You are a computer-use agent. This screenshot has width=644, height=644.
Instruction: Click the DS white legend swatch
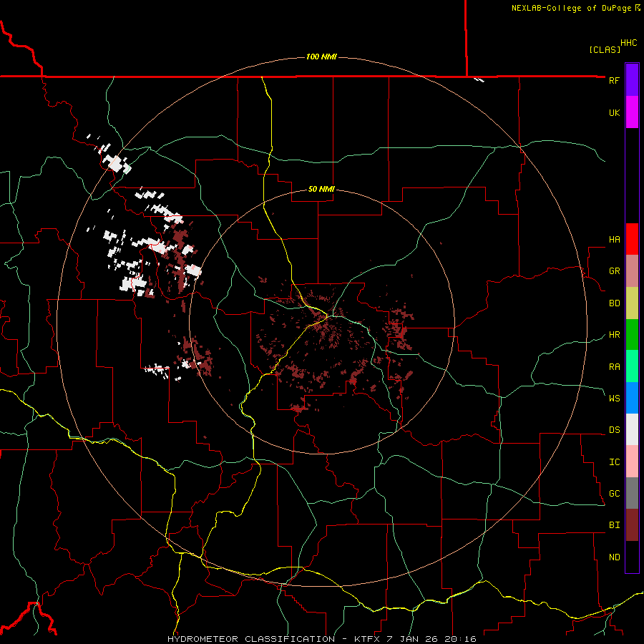(x=632, y=429)
